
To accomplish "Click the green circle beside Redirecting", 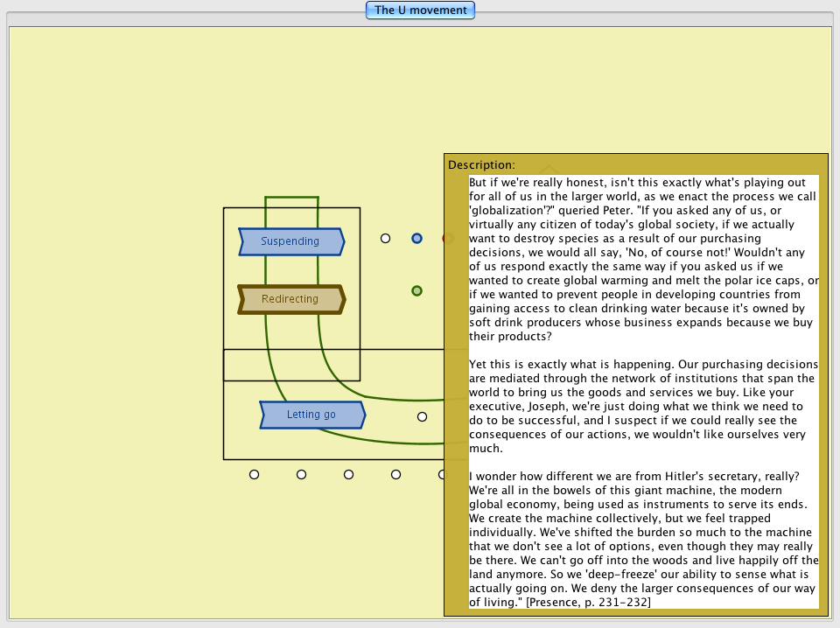I will pyautogui.click(x=417, y=290).
